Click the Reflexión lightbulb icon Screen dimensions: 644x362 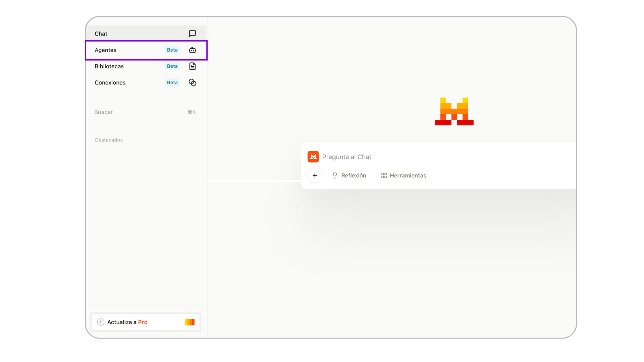click(335, 176)
